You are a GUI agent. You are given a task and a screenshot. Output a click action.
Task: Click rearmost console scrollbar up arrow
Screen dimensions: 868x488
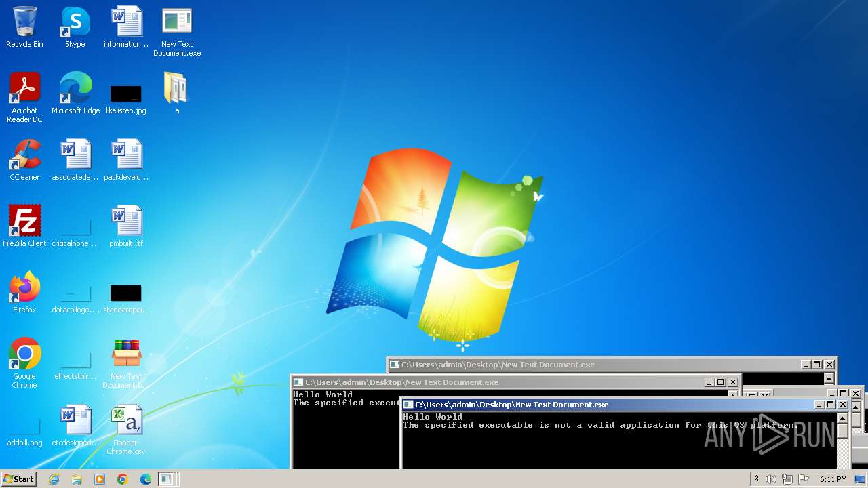(x=829, y=378)
